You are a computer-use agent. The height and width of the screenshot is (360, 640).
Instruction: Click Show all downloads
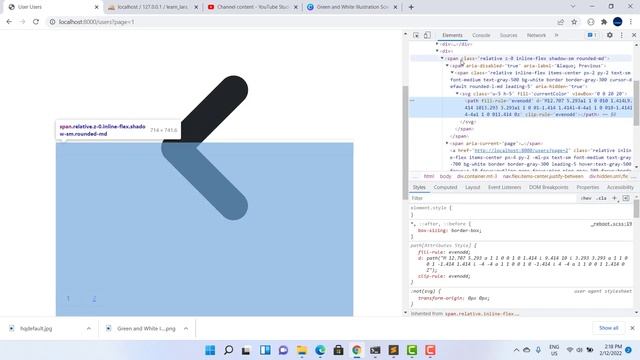(608, 328)
